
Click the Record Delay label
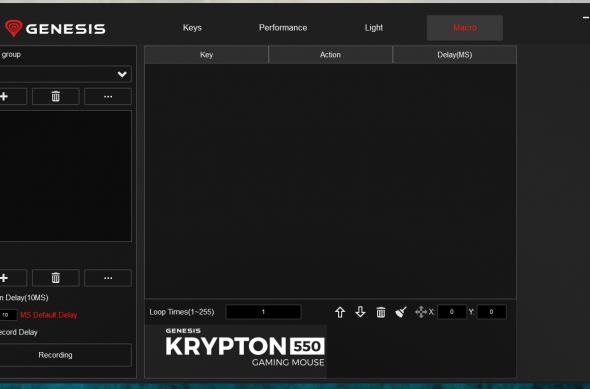coord(19,332)
